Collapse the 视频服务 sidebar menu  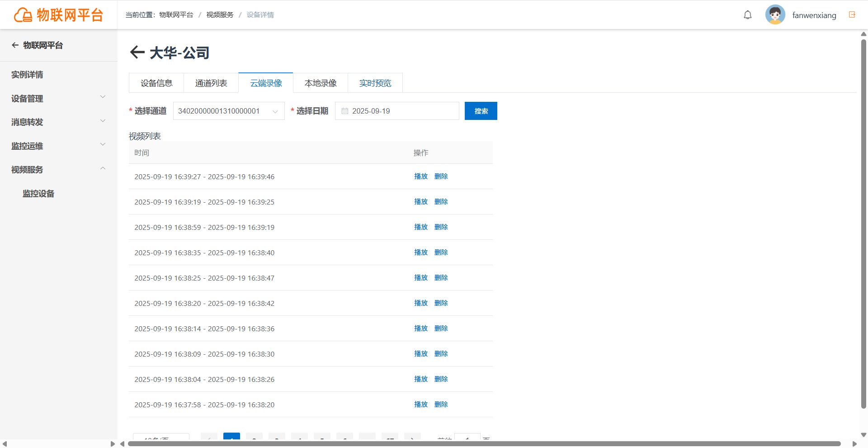[58, 169]
